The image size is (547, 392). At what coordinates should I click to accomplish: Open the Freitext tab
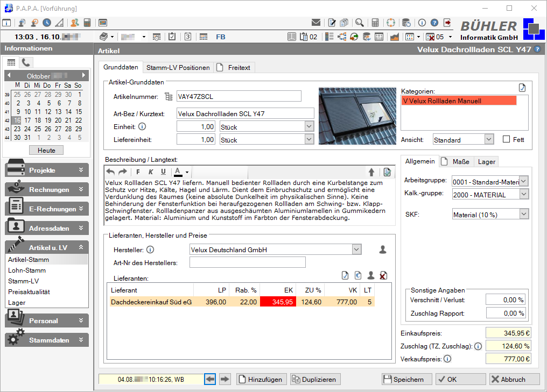234,68
